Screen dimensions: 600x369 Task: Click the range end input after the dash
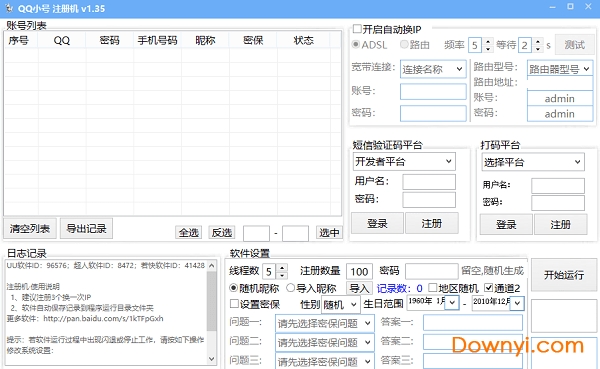[x=295, y=233]
